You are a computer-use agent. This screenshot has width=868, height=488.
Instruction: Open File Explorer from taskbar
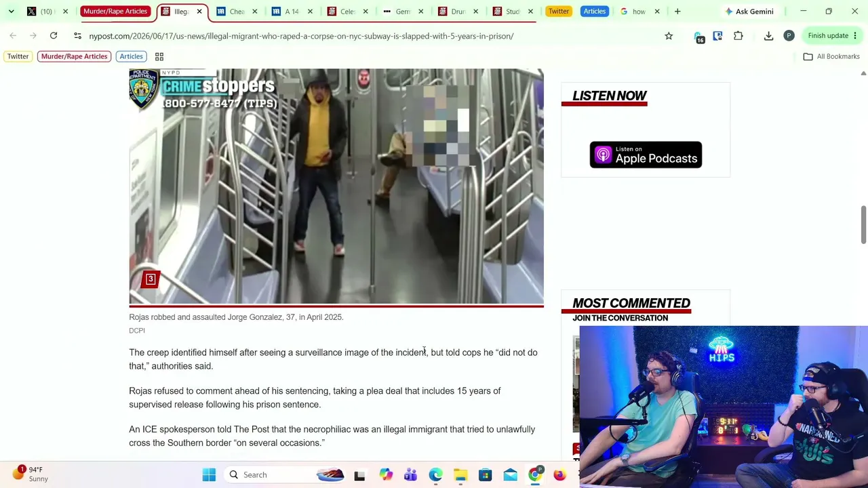point(460,475)
